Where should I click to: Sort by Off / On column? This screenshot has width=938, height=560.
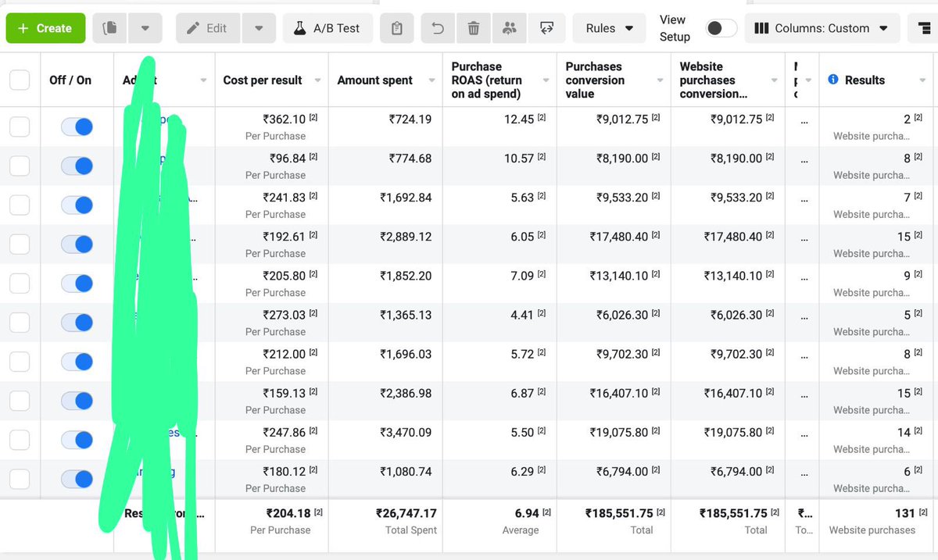(70, 80)
